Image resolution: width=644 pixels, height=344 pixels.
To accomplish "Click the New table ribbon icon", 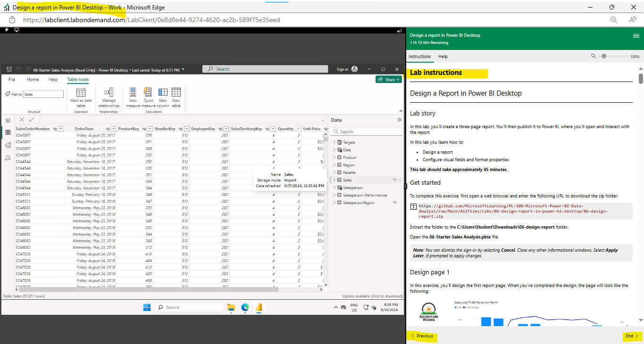I will 176,92.
